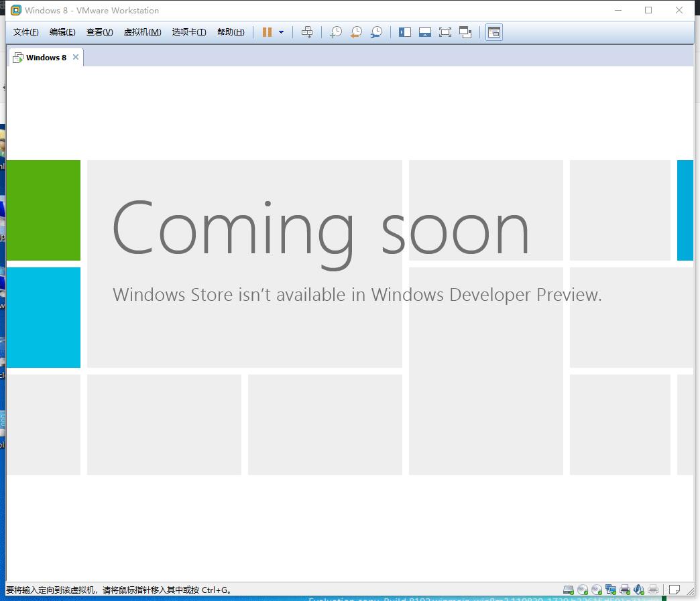Screen dimensions: 700x601
Task: Click the console view icon in toolbar
Action: [x=493, y=32]
